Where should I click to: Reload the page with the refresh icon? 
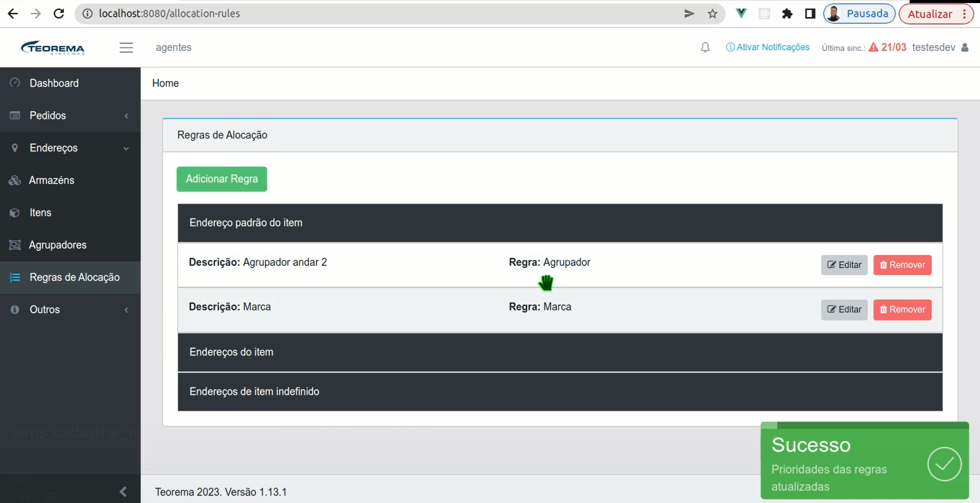click(59, 14)
